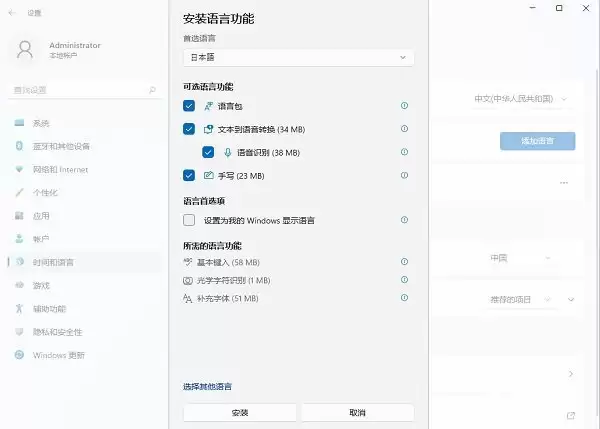The image size is (600, 429).
Task: Check 设置为我的 Windows 显示语言 box
Action: [x=189, y=220]
